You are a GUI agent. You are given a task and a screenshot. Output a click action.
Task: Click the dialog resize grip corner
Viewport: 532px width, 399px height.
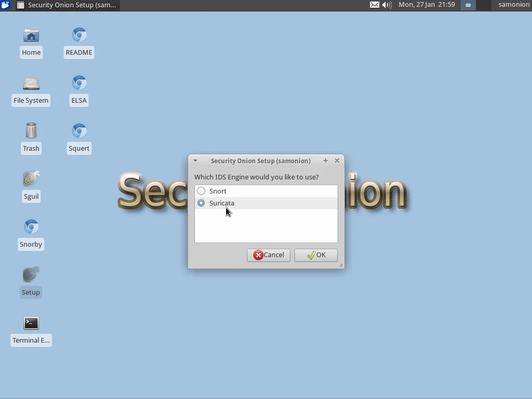pyautogui.click(x=341, y=265)
